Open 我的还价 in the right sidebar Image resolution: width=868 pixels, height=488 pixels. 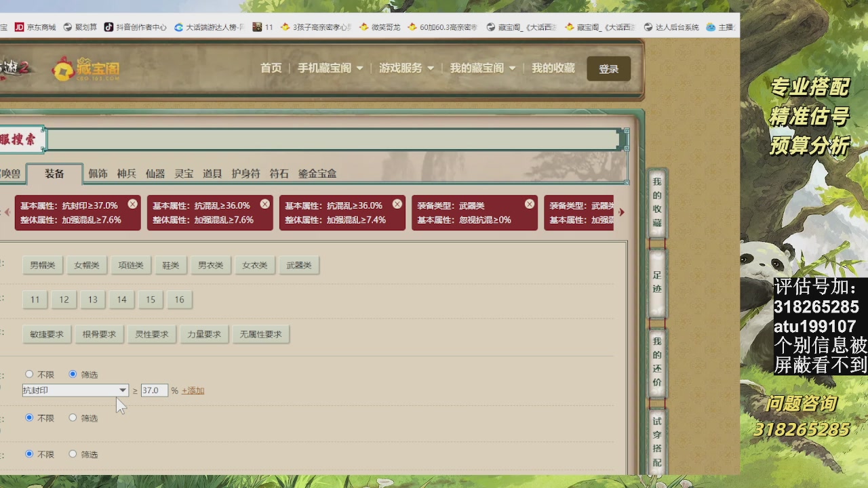657,362
